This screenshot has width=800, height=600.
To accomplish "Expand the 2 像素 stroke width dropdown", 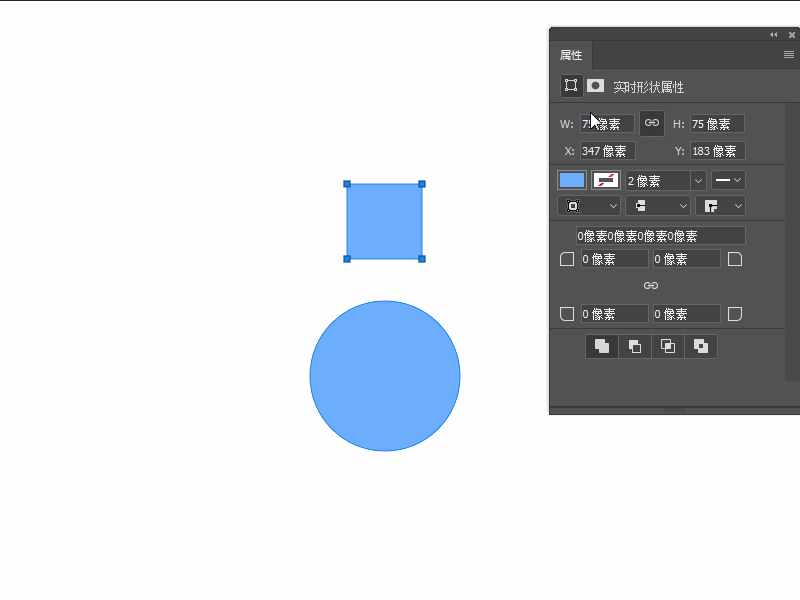I will 698,181.
